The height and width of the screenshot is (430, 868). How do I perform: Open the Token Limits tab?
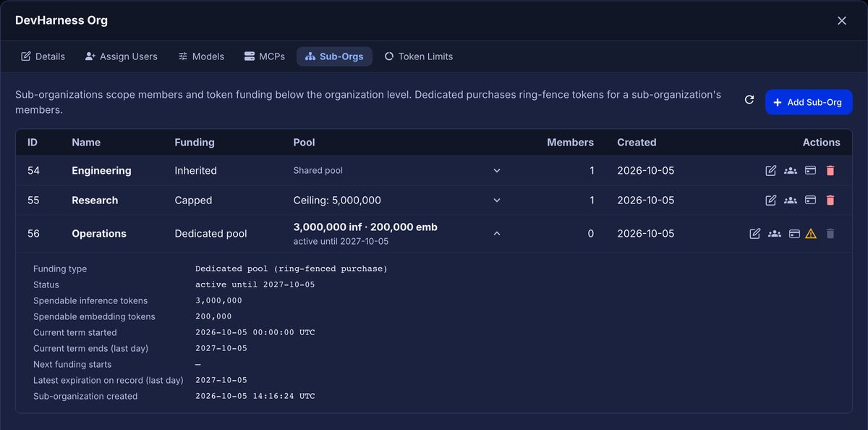(x=419, y=56)
